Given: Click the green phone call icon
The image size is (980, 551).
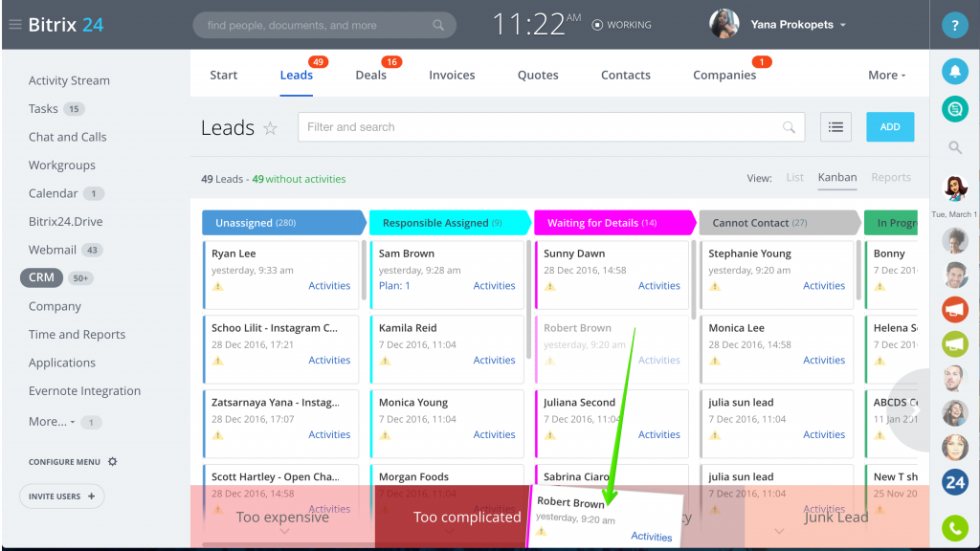Looking at the screenshot, I should point(954,528).
